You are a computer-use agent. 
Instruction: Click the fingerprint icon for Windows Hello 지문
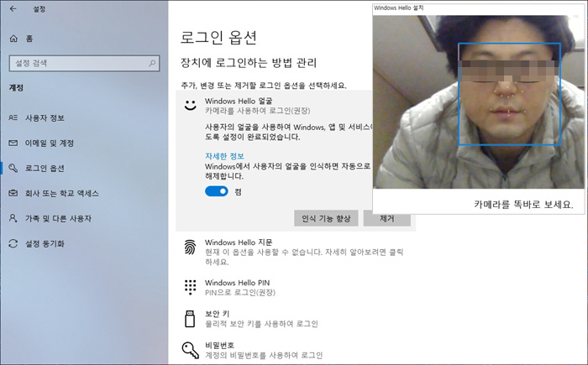click(190, 248)
